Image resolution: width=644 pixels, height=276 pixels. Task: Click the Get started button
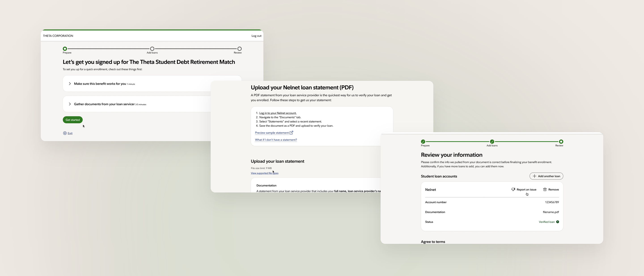coord(72,120)
